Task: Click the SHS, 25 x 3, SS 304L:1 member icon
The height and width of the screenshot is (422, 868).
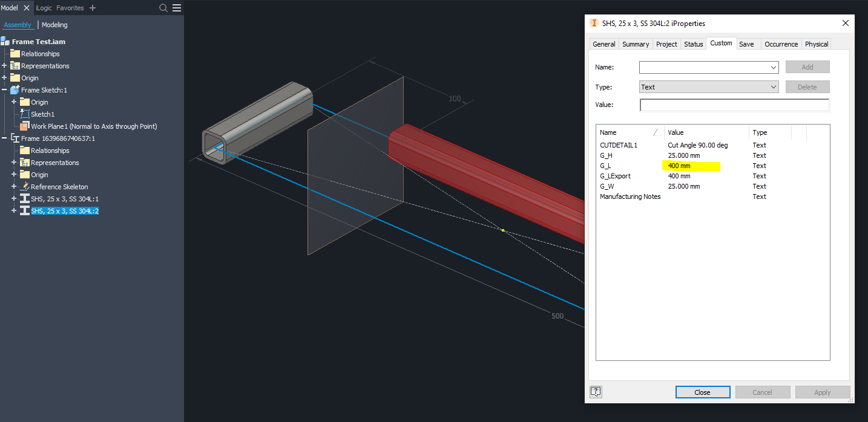Action: [x=25, y=198]
